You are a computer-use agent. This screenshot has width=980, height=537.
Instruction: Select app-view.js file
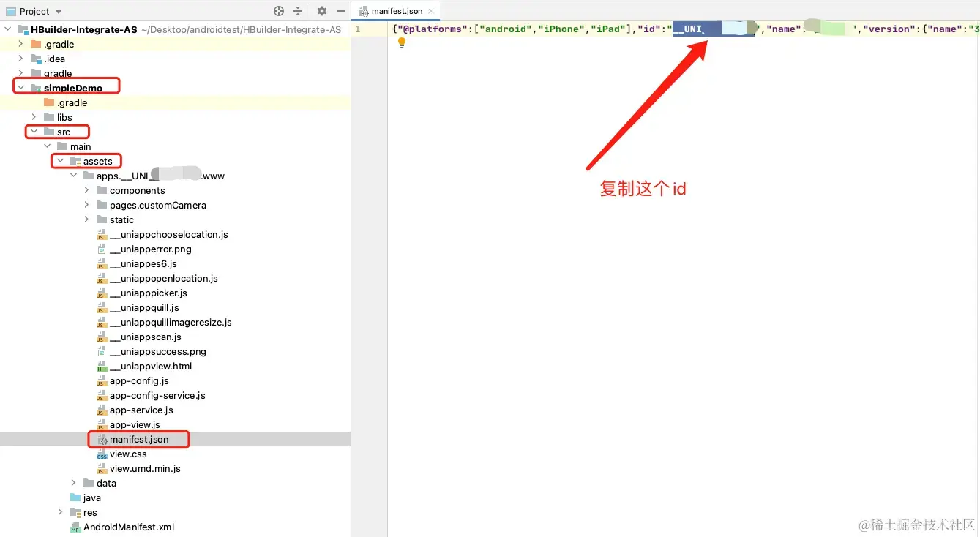(x=135, y=424)
